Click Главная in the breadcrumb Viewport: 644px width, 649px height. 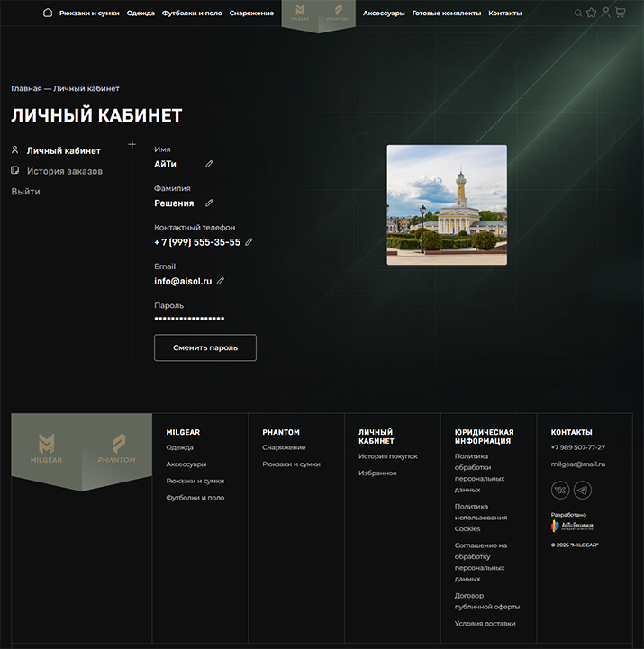click(x=26, y=88)
